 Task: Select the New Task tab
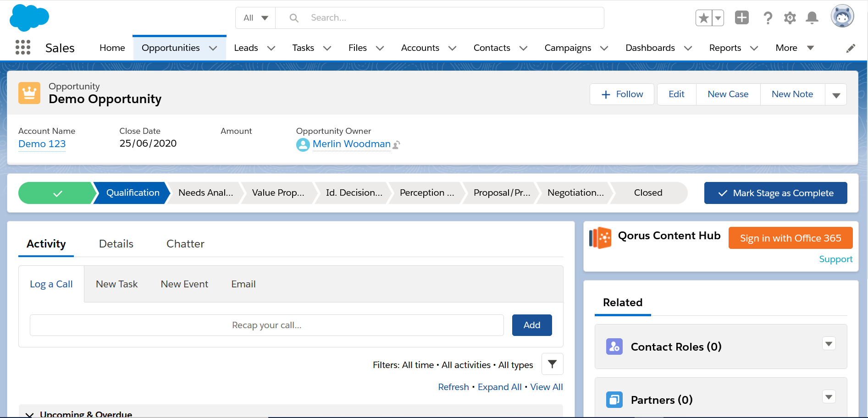[x=116, y=284]
